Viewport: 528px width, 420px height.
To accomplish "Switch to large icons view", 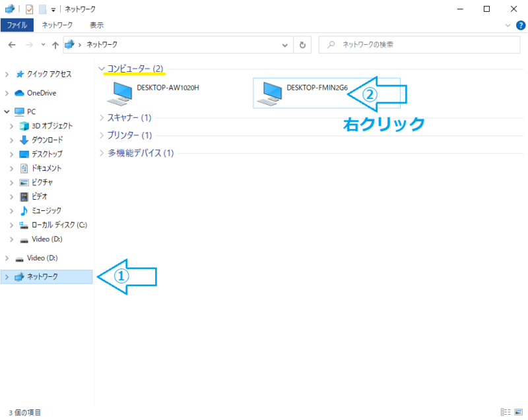I will (x=519, y=412).
